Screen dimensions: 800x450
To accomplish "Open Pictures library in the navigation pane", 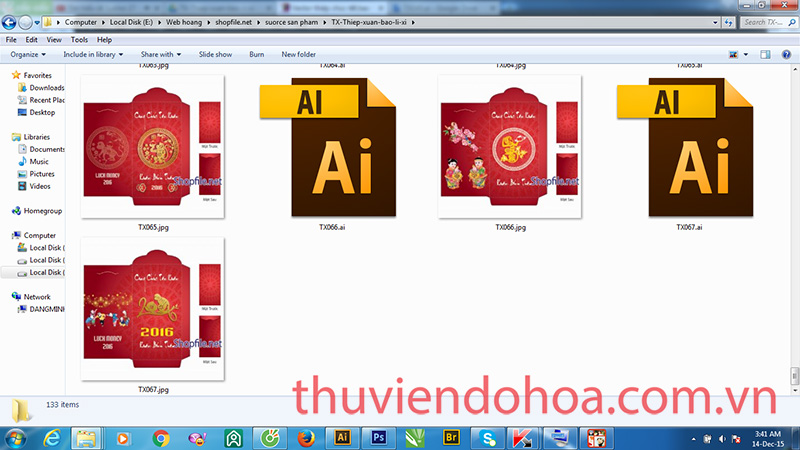I will pyautogui.click(x=41, y=174).
